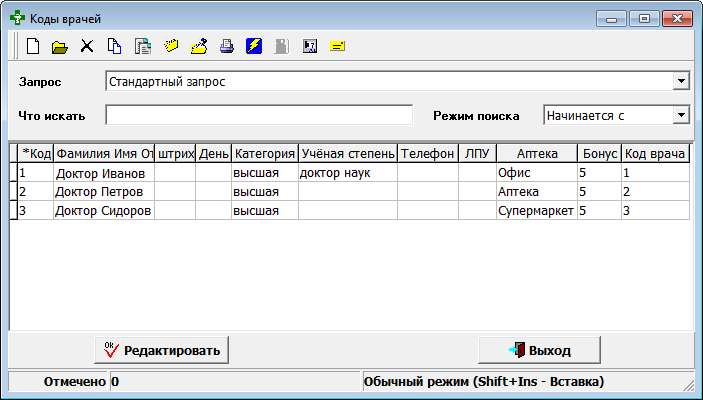Click the доктор наук degree cell
The height and width of the screenshot is (400, 703).
[346, 173]
